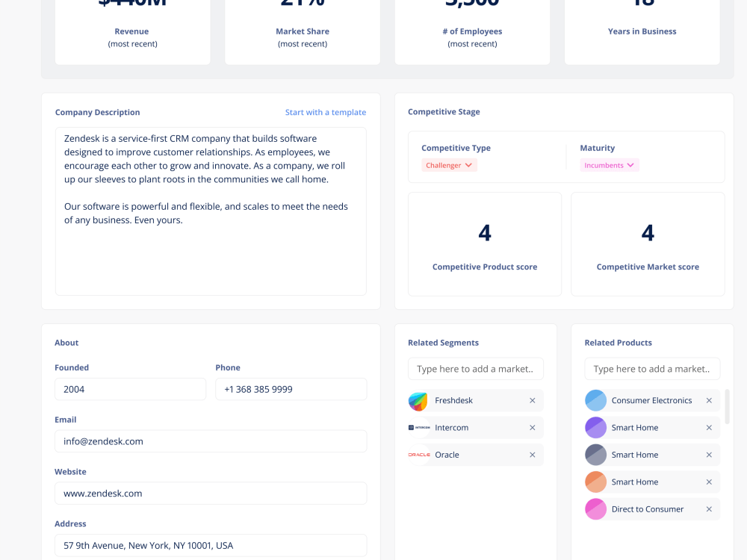Open the Incumbents maturity dropdown

click(610, 165)
